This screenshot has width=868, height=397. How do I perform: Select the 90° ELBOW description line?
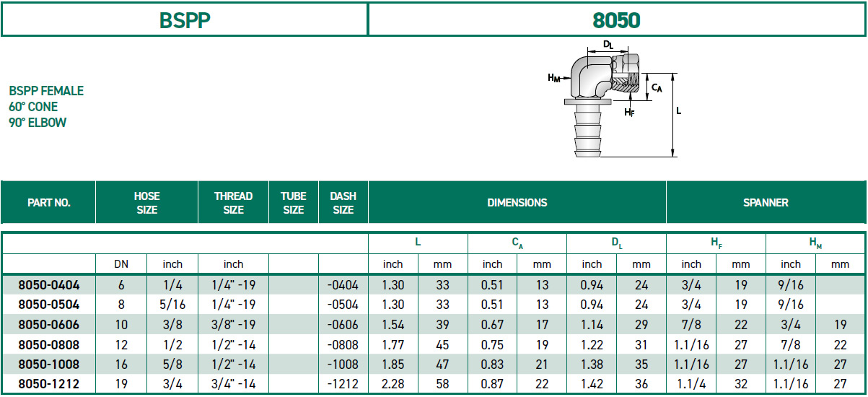pyautogui.click(x=38, y=123)
